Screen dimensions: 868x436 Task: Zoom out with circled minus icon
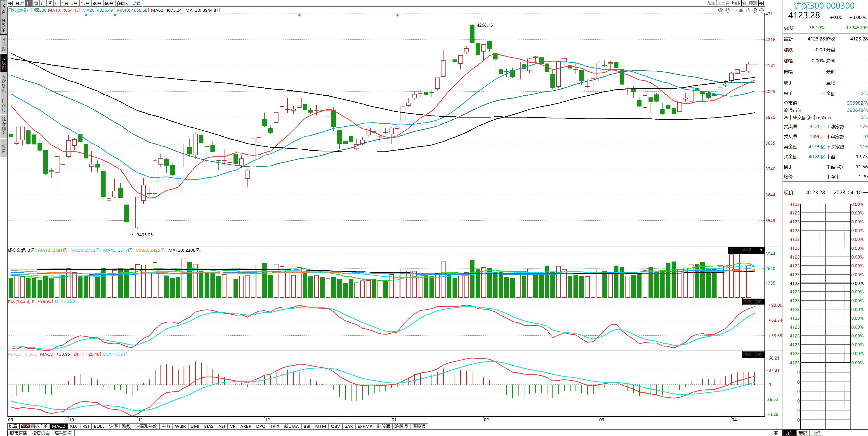761,10
